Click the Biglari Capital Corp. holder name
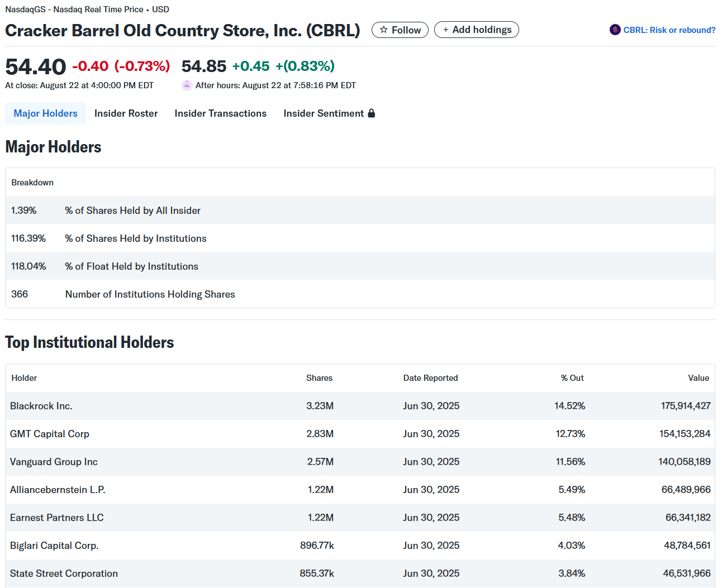The width and height of the screenshot is (727, 588). point(54,546)
